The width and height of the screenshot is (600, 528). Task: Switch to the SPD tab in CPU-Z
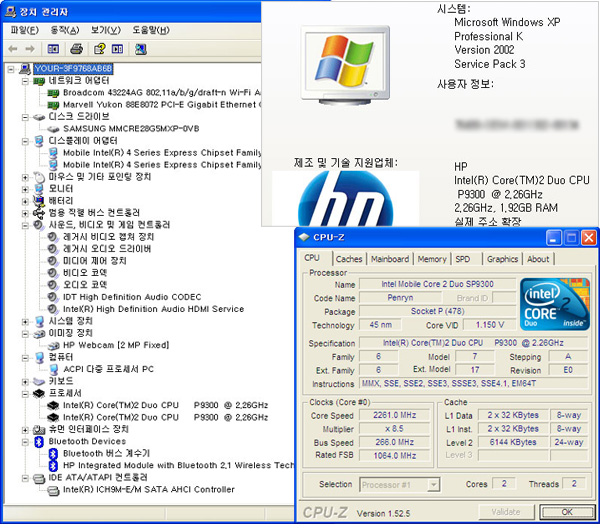[x=463, y=259]
